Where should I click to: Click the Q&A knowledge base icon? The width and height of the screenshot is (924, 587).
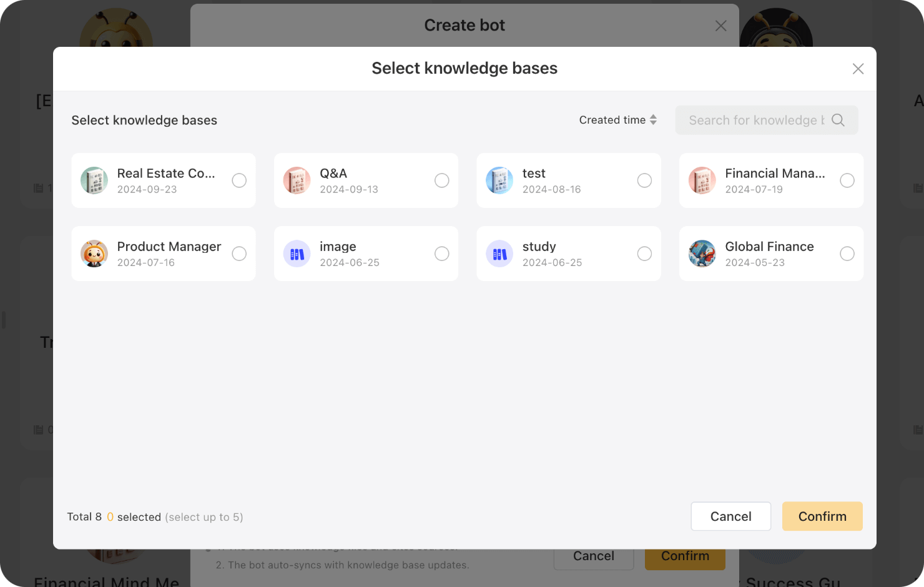click(x=297, y=180)
